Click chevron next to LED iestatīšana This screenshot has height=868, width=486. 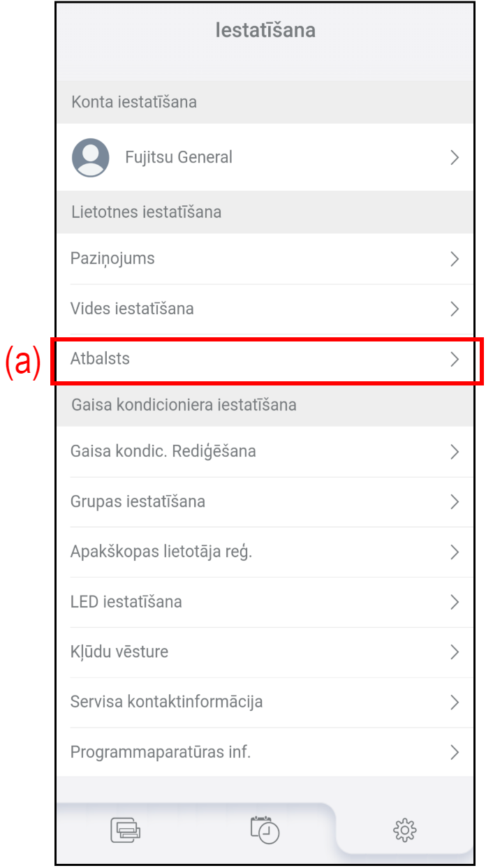[455, 602]
